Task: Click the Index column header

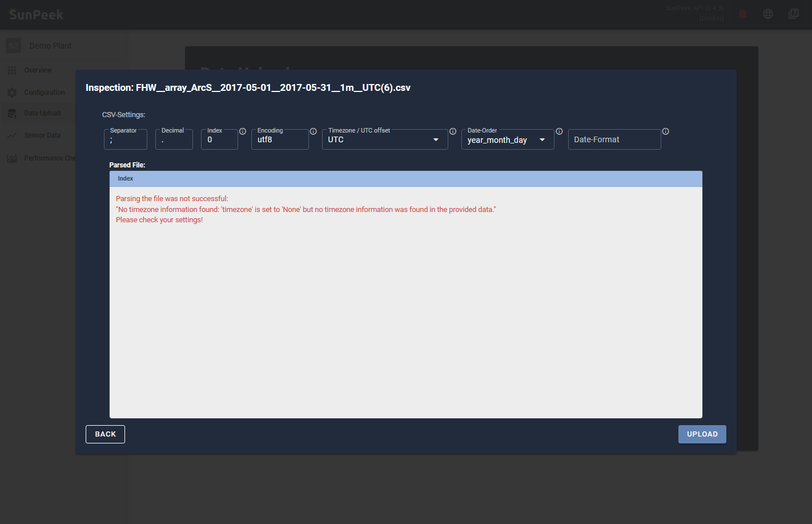Action: (x=125, y=179)
